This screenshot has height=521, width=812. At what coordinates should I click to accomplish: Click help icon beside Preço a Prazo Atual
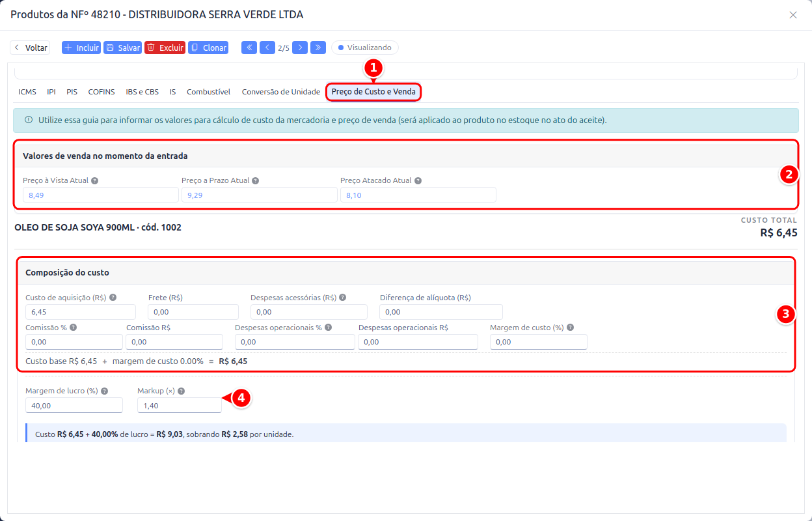[x=256, y=180]
